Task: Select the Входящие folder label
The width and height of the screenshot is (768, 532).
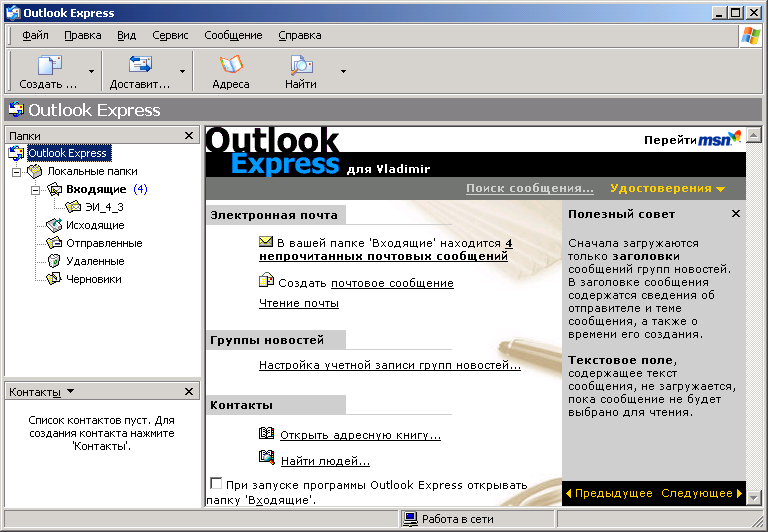Action: (x=96, y=190)
